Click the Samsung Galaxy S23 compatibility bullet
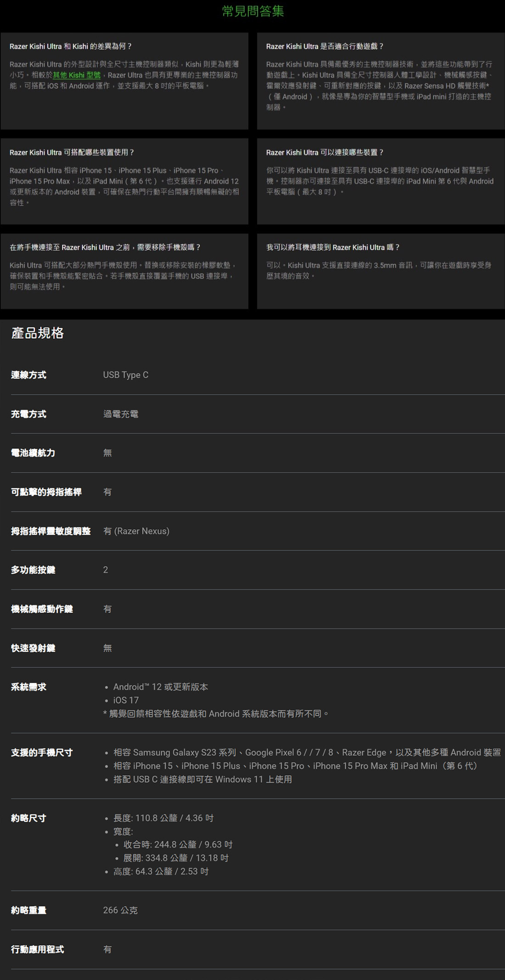This screenshot has width=505, height=980. tap(307, 753)
